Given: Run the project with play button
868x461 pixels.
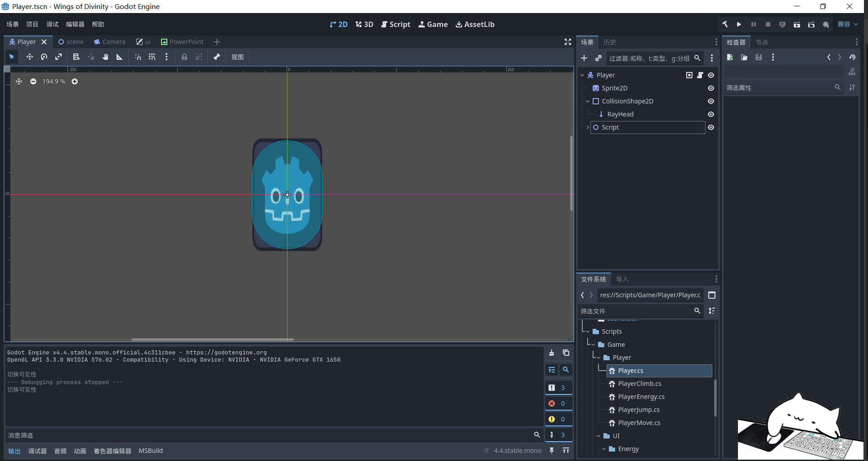Looking at the screenshot, I should tap(739, 24).
